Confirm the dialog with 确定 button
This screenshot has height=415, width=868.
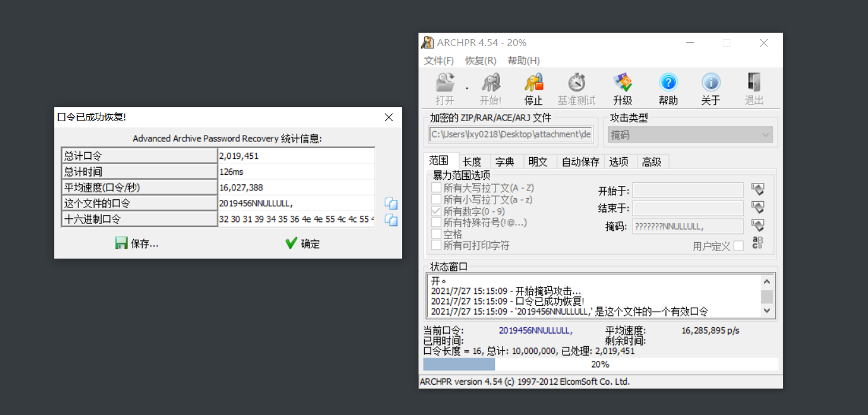point(302,243)
